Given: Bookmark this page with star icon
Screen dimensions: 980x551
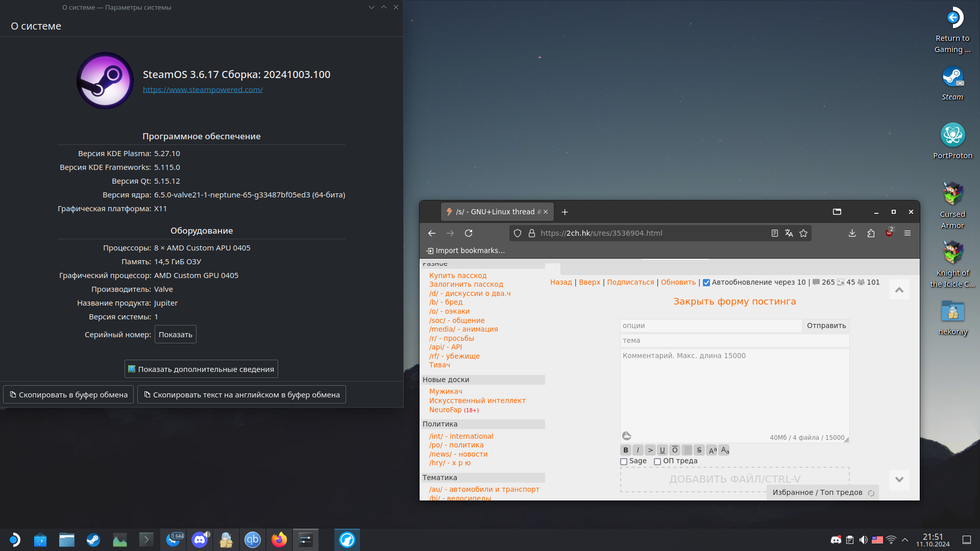Looking at the screenshot, I should [x=803, y=233].
